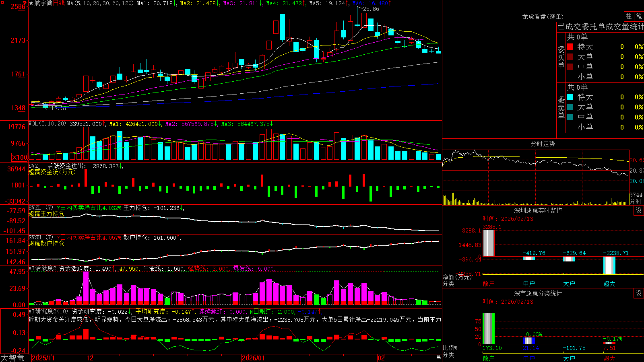Click the 大智慧 logo label at bottom left
The image size is (644, 362).
pos(12,358)
